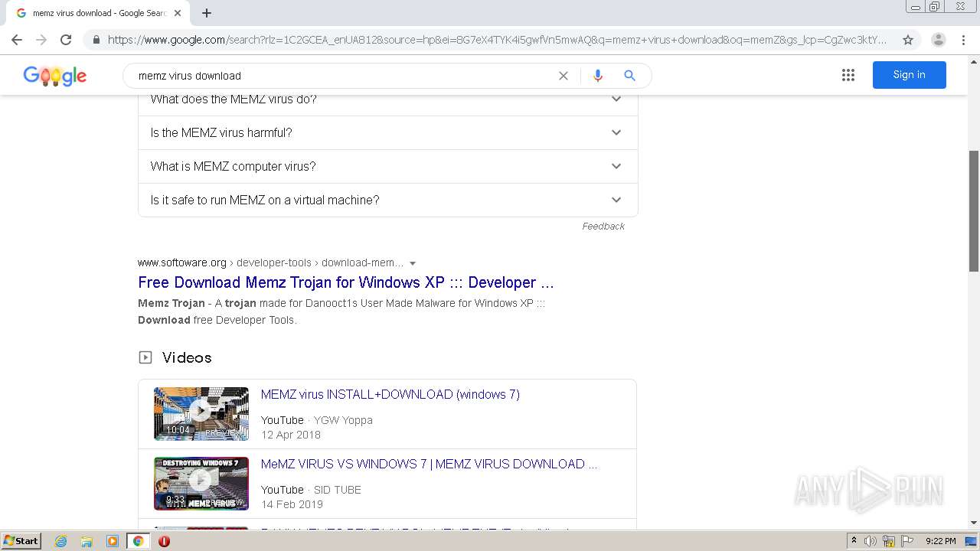Viewport: 980px width, 551px height.
Task: Click the softoware.org breadcrumb URL text
Action: (x=270, y=263)
